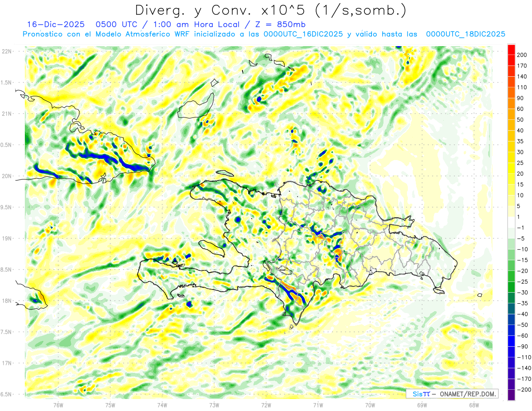Click the '68W' longitude label
Viewport: 532px width, 411px height.
coord(474,405)
